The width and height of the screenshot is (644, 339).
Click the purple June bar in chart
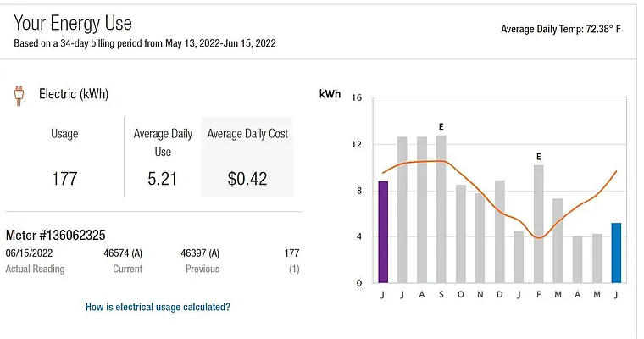383,231
